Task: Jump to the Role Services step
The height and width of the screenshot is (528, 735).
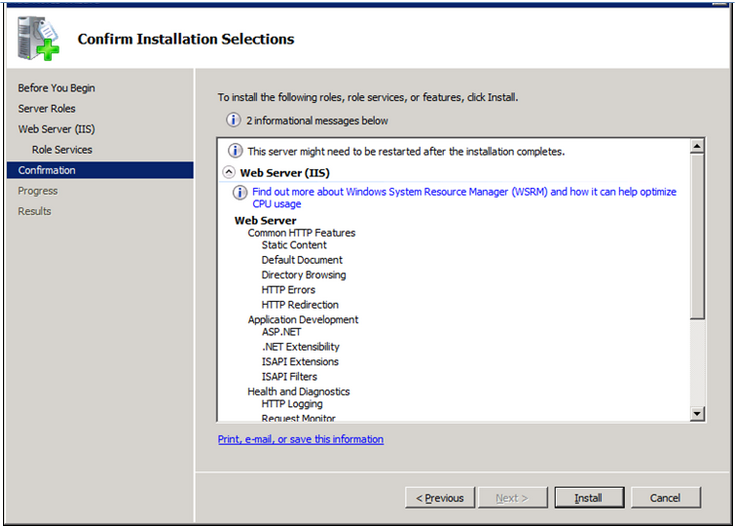Action: (x=62, y=149)
